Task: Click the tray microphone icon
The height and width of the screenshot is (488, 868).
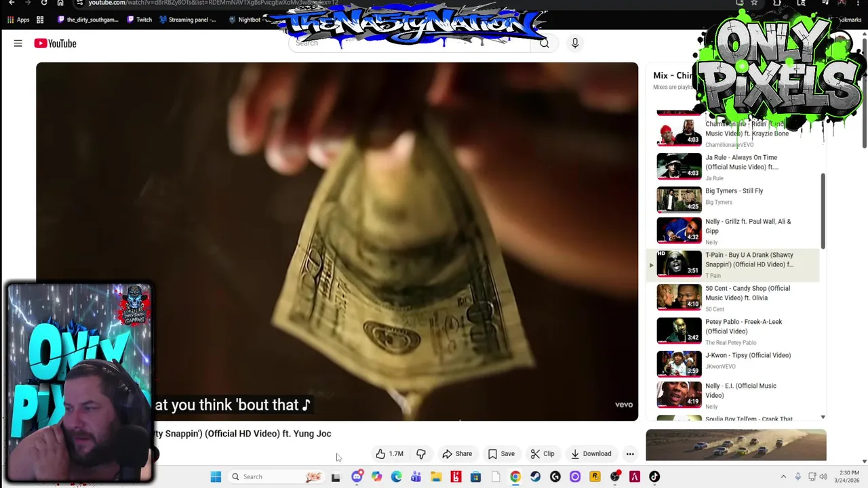Action: point(798,476)
